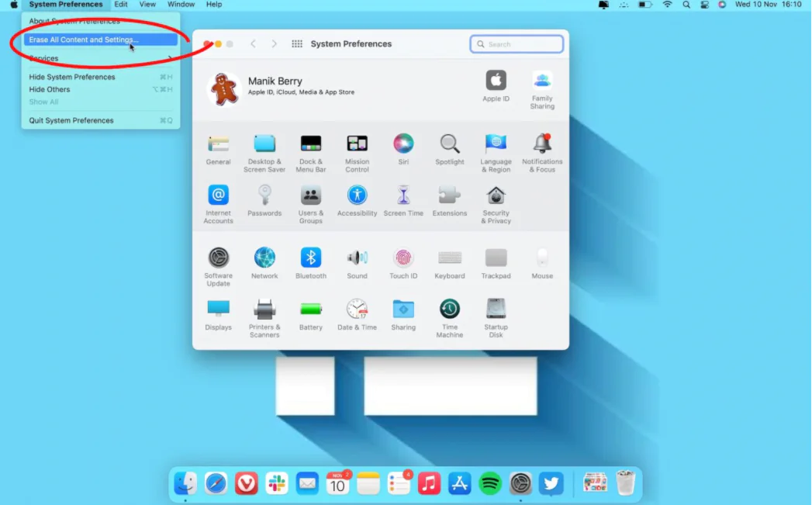Viewport: 812px width, 505px height.
Task: Open Touch ID preferences
Action: (403, 258)
